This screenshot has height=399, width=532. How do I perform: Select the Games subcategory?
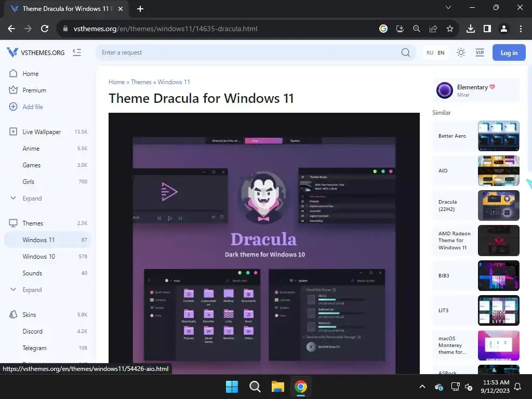31,165
